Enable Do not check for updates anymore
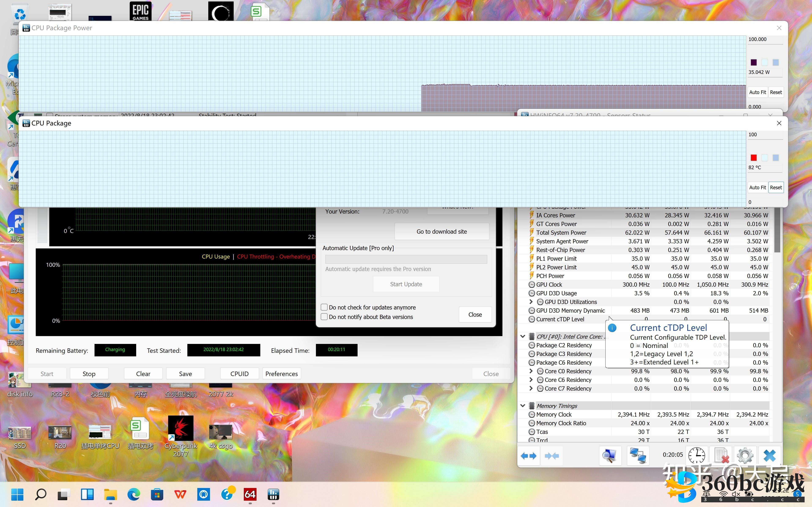Image resolution: width=812 pixels, height=507 pixels. coord(324,307)
